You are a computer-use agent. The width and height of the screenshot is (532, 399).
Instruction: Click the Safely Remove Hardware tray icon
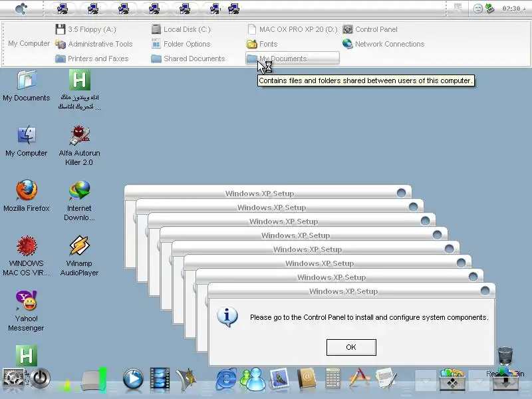[489, 8]
